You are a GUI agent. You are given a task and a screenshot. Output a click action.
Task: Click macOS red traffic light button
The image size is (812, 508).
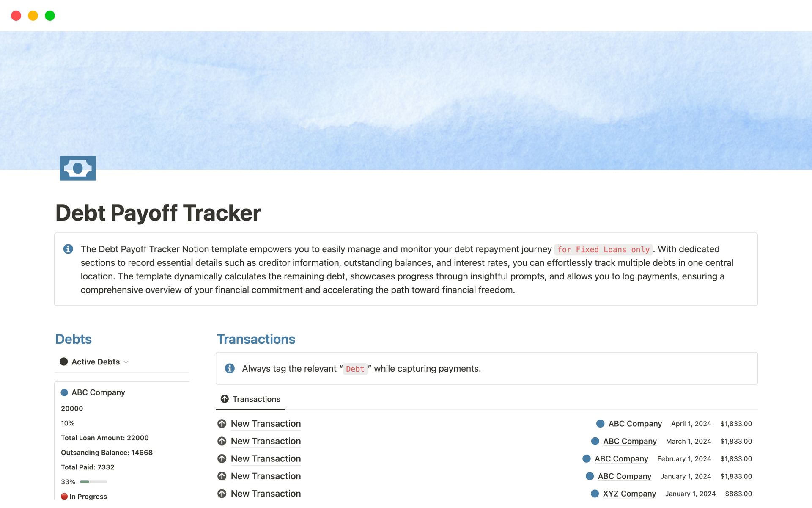15,16
